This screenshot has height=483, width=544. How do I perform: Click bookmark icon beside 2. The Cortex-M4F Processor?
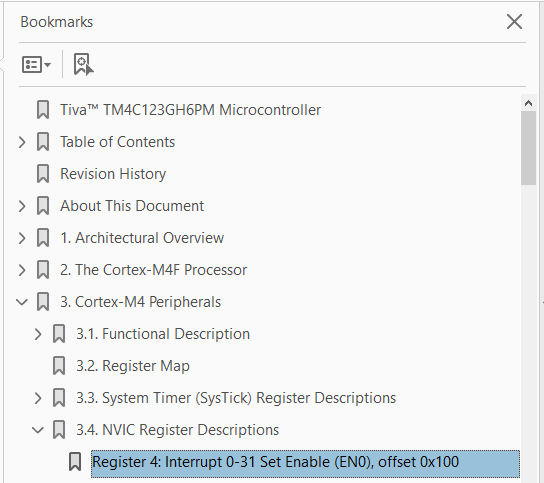coord(43,270)
